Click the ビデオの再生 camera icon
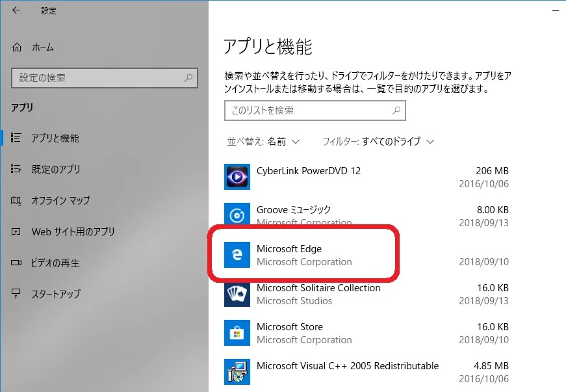566x392 pixels. click(x=16, y=263)
